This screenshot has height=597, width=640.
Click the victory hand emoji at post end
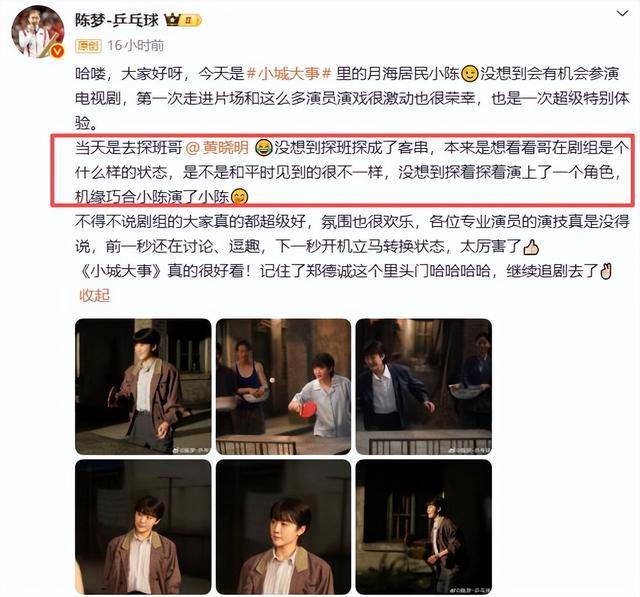point(606,271)
